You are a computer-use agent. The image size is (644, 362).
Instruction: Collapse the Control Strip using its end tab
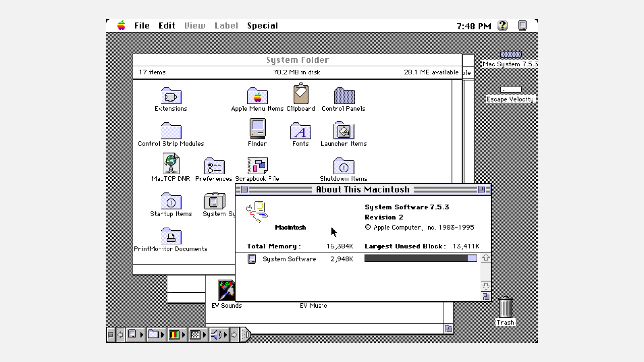pyautogui.click(x=246, y=335)
